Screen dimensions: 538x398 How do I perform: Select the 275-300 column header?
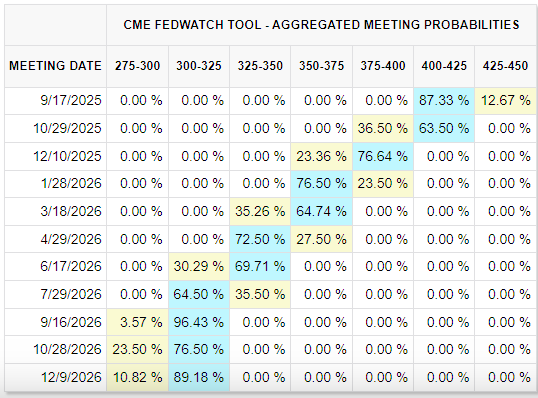pos(137,66)
